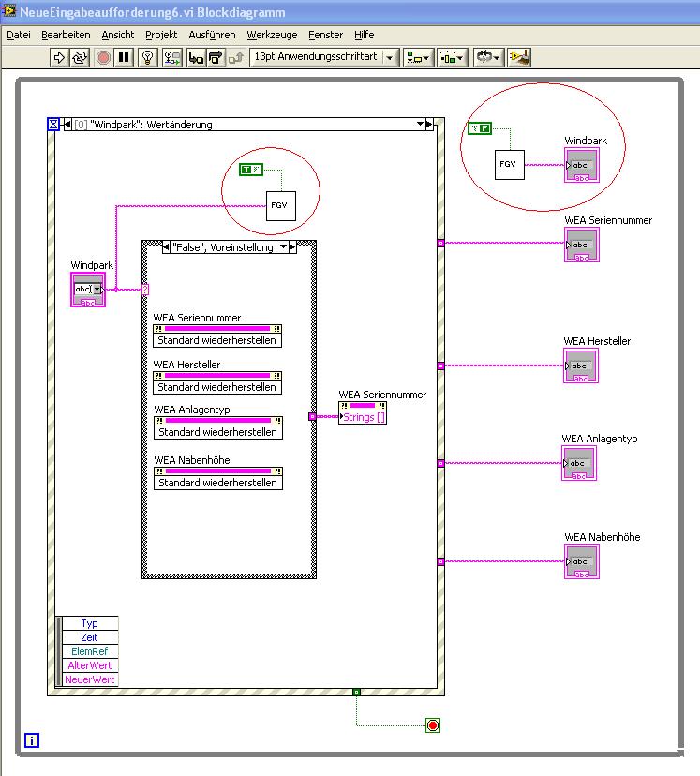Select the Windpark string indicator terminal
Viewport: 700px width, 776px height.
pos(581,165)
